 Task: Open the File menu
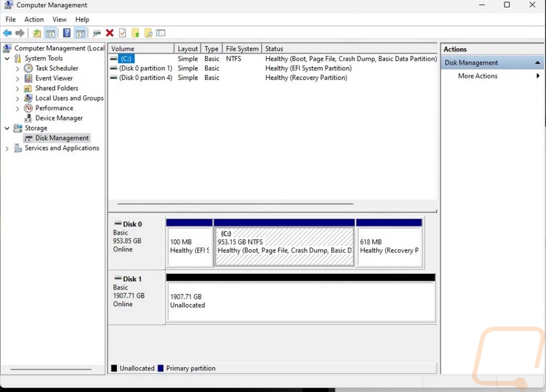(11, 20)
